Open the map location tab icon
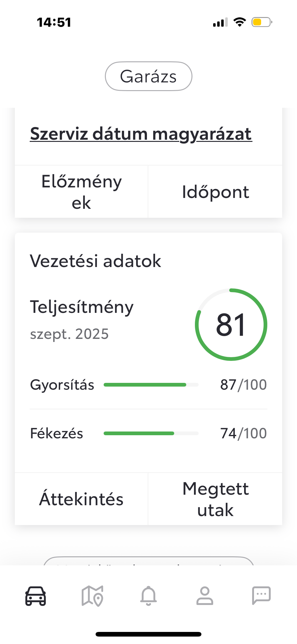The width and height of the screenshot is (297, 644). click(92, 596)
